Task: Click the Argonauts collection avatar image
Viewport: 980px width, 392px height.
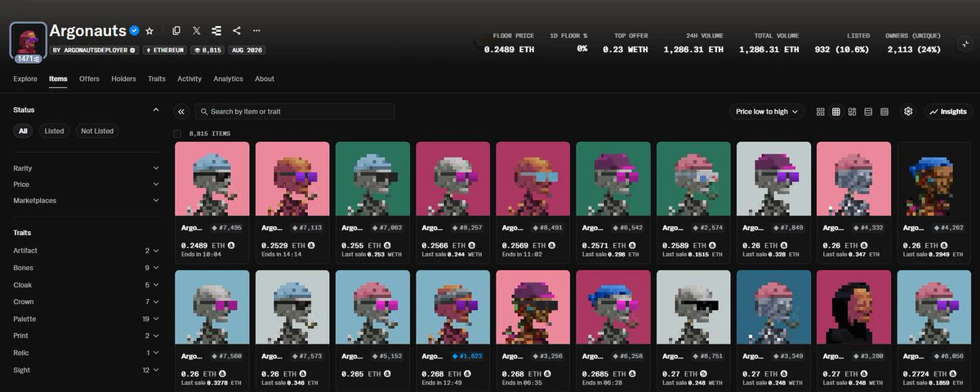Action: (x=28, y=40)
